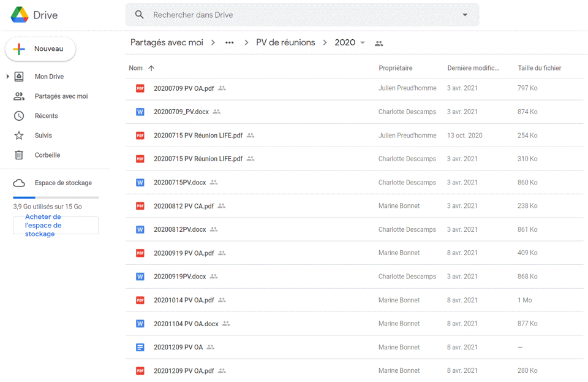
Task: Select the Google Docs icon of 20201209 PV OA
Action: [x=140, y=347]
